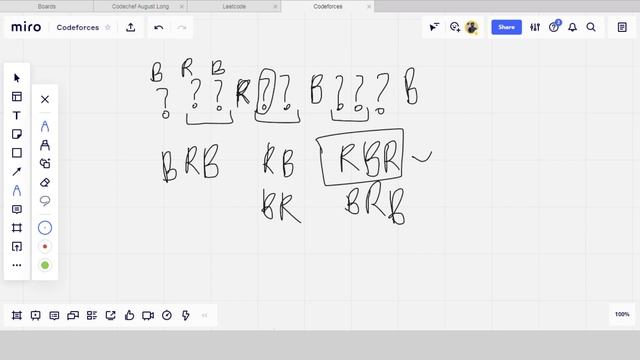Click the Share button

pos(507,27)
